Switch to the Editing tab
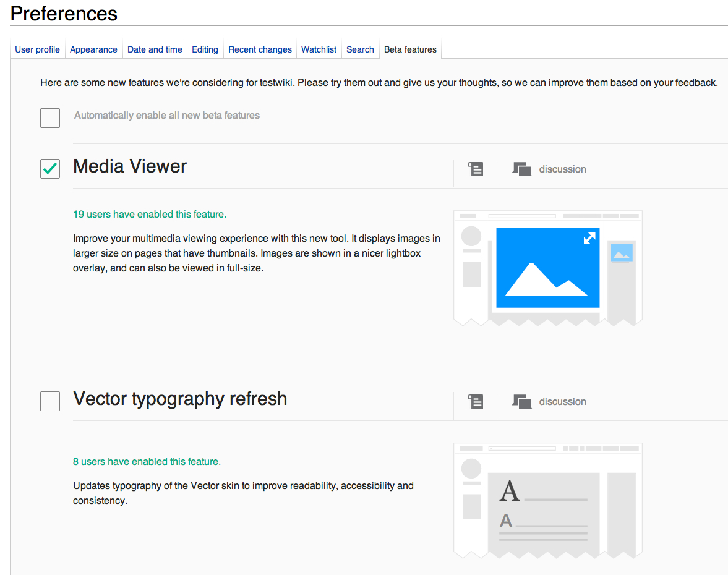This screenshot has width=728, height=575. point(205,49)
